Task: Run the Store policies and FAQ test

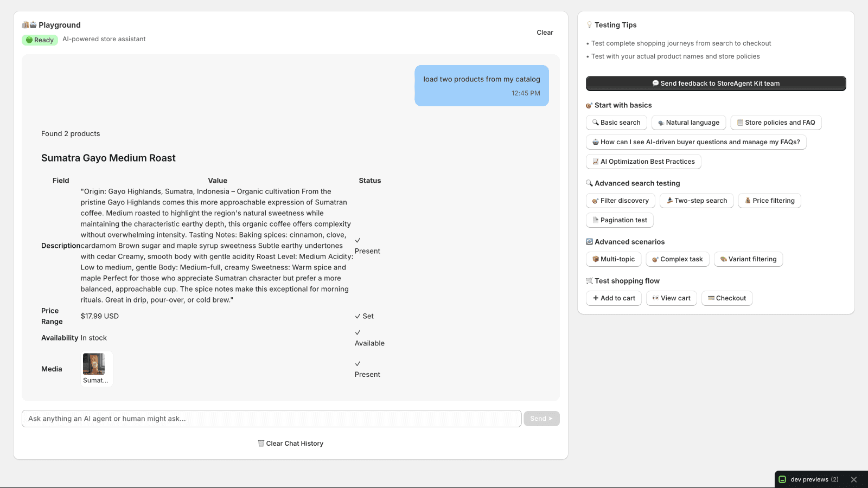Action: pyautogui.click(x=776, y=123)
